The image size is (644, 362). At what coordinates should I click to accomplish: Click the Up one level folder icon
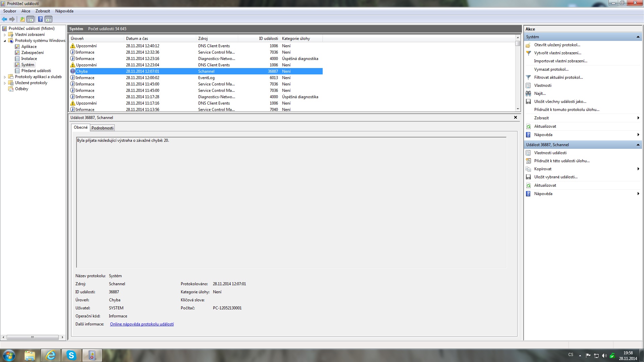[22, 19]
